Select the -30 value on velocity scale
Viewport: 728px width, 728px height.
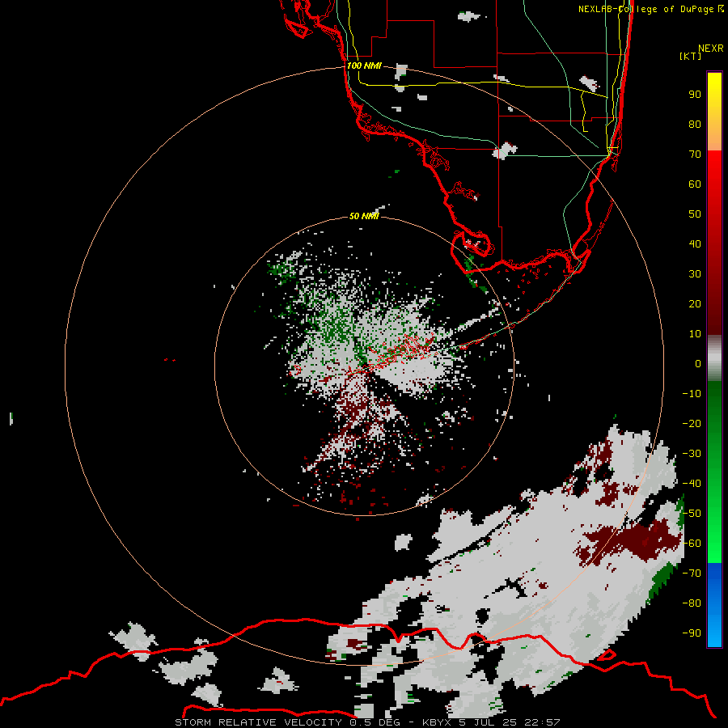pyautogui.click(x=692, y=454)
